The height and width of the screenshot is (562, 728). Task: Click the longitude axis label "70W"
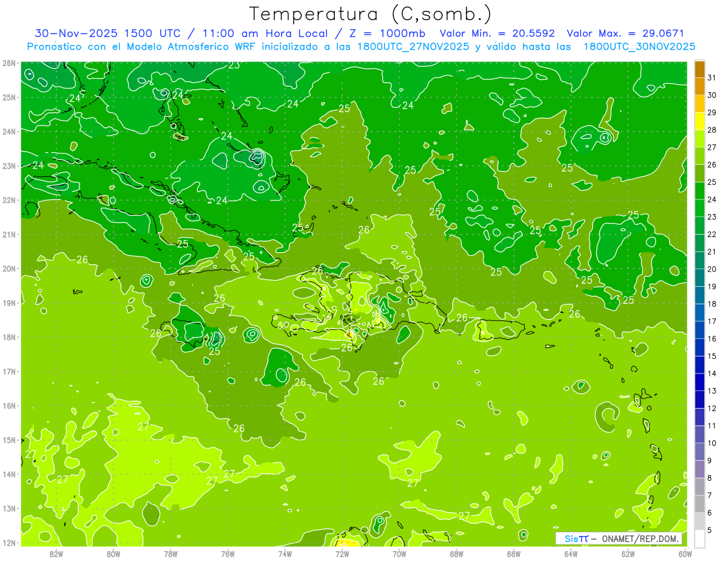(399, 554)
